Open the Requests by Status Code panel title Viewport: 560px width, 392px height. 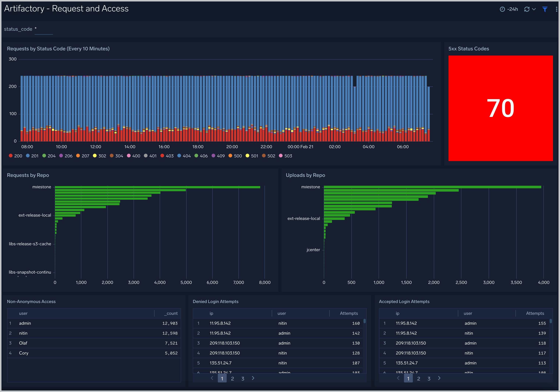pos(58,49)
